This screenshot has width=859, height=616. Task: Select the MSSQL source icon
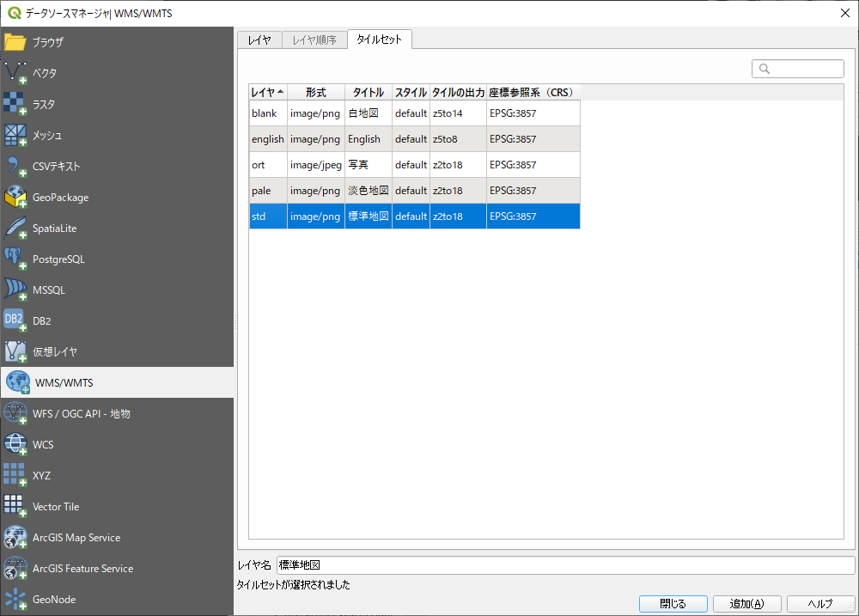(x=15, y=290)
